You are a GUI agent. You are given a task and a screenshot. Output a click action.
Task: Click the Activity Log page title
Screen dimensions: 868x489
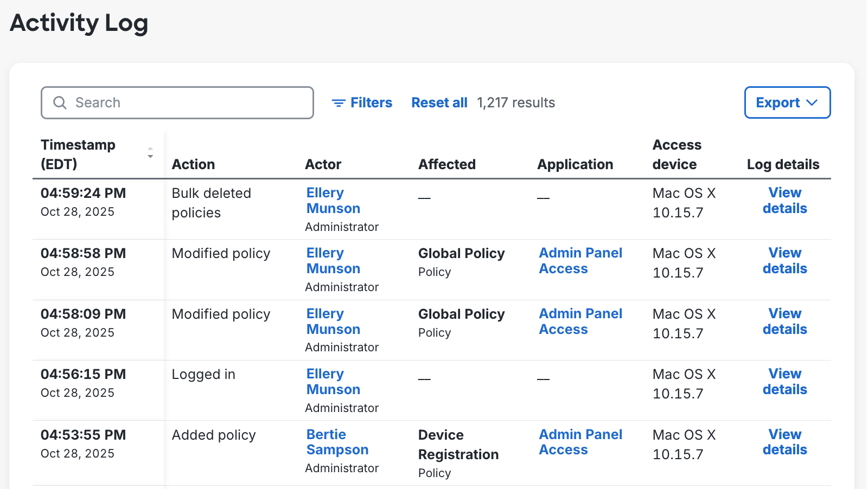79,23
